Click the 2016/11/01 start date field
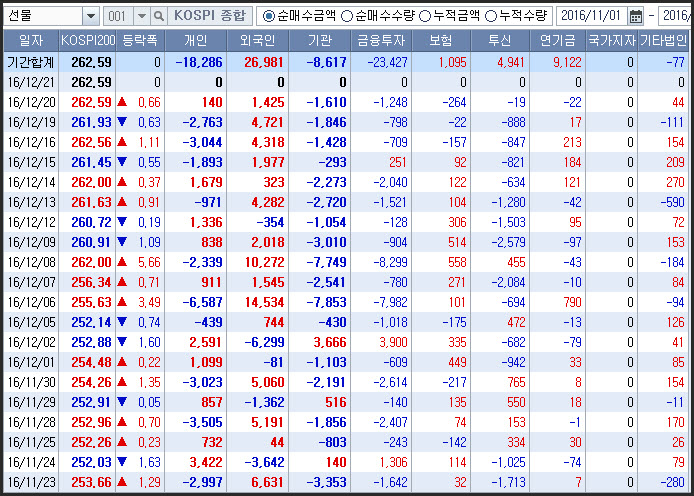This screenshot has width=694, height=496. pos(591,16)
